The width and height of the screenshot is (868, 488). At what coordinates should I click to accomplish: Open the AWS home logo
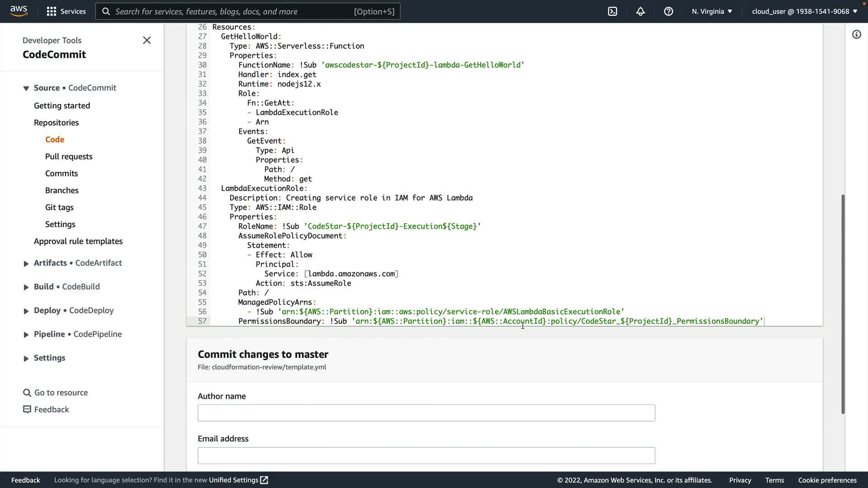point(19,11)
